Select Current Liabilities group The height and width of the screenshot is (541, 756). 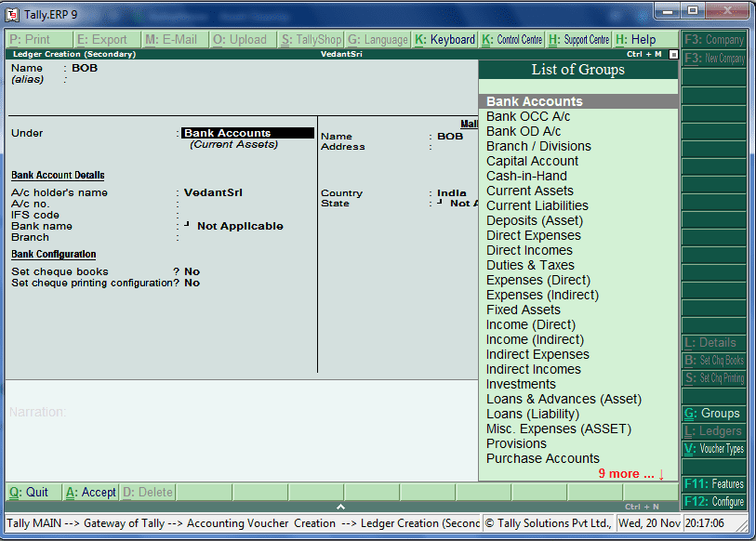[578, 205]
